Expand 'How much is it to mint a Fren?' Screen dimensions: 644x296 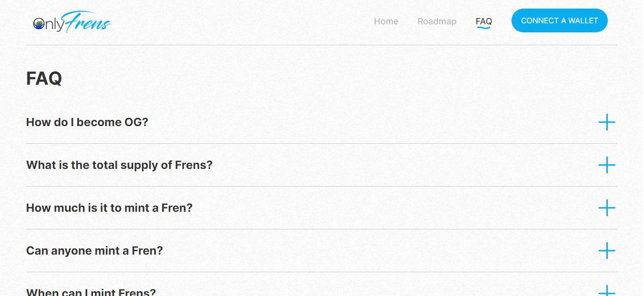(x=109, y=208)
